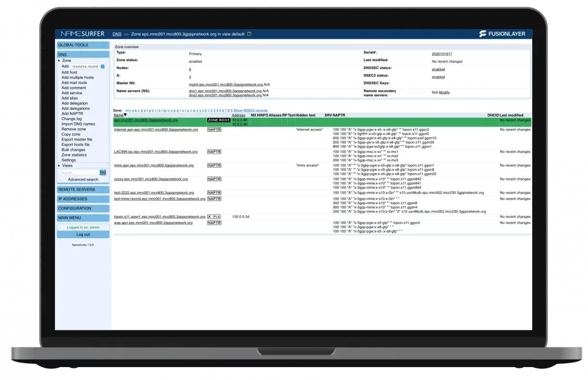588x380 pixels.
Task: Click Show NSEC3 records link
Action: click(x=250, y=110)
